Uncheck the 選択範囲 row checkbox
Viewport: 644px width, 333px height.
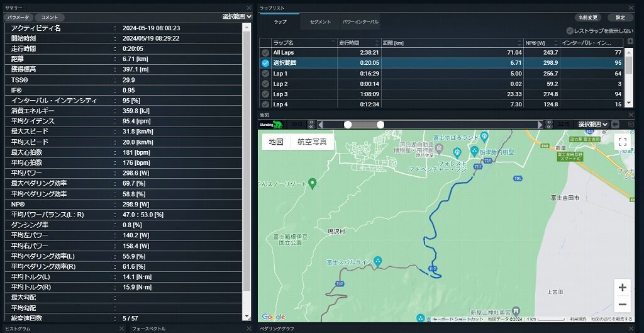click(x=265, y=63)
